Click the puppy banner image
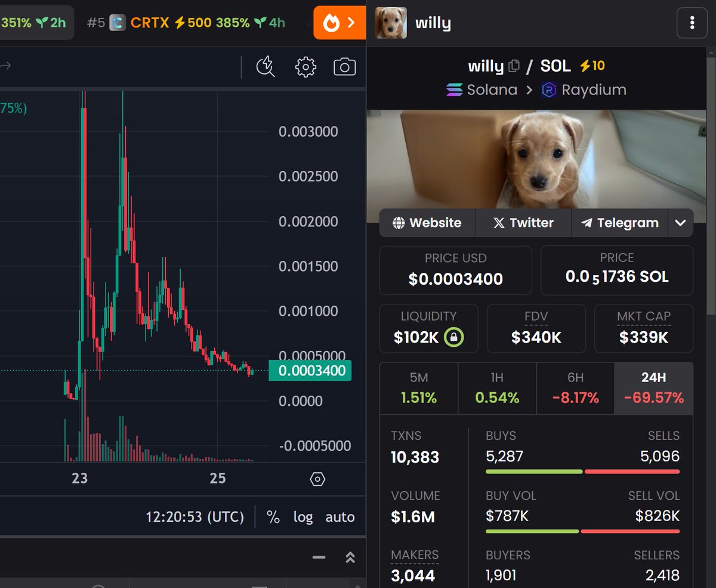Screen dimensions: 716x588 [x=536, y=159]
